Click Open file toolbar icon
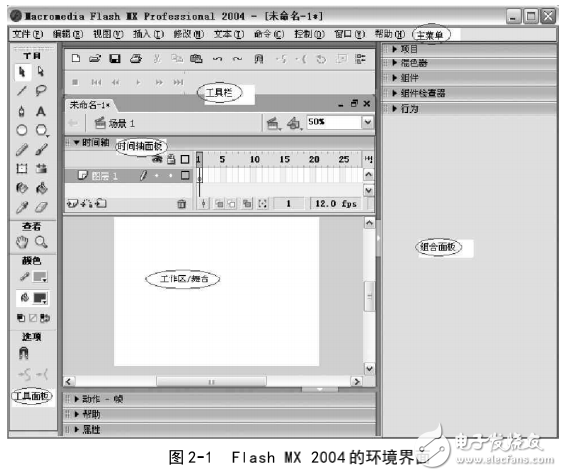Image resolution: width=562 pixels, height=476 pixels. 95,58
